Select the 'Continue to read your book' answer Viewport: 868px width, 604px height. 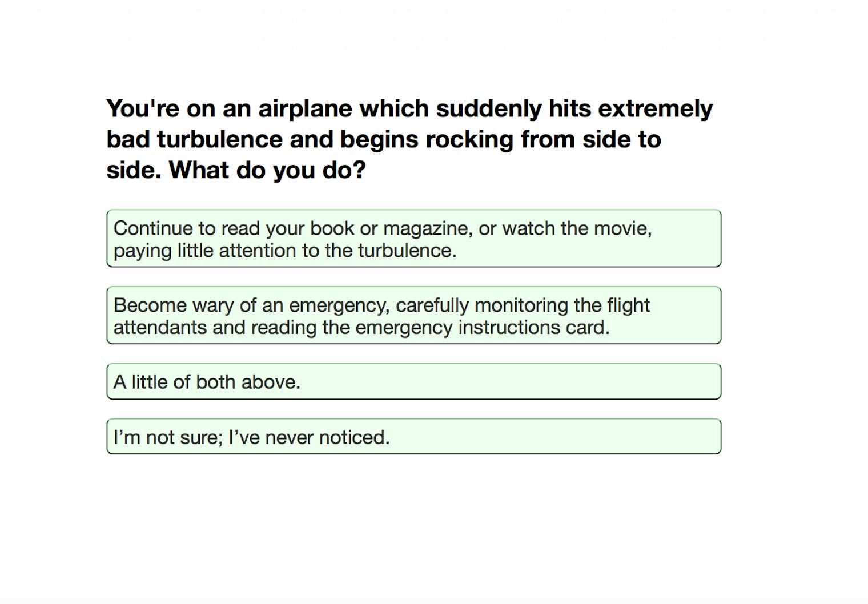point(413,239)
